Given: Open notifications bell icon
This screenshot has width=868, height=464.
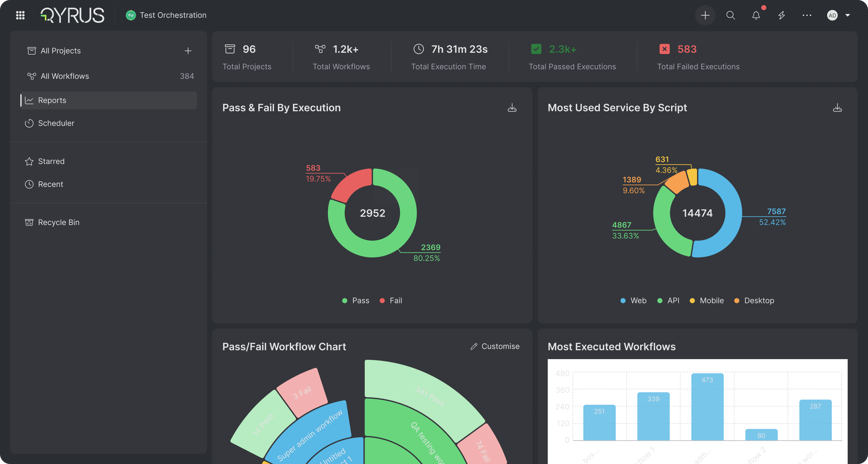Looking at the screenshot, I should 756,15.
